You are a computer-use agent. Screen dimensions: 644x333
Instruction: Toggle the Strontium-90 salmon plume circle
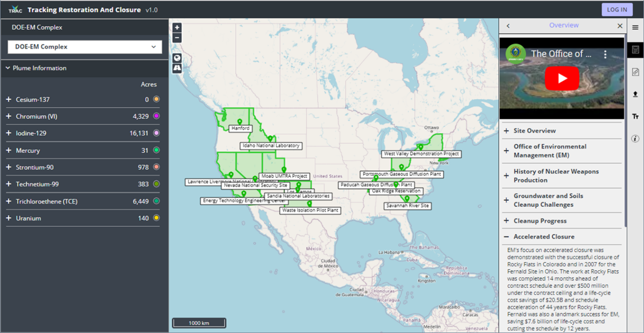[156, 167]
